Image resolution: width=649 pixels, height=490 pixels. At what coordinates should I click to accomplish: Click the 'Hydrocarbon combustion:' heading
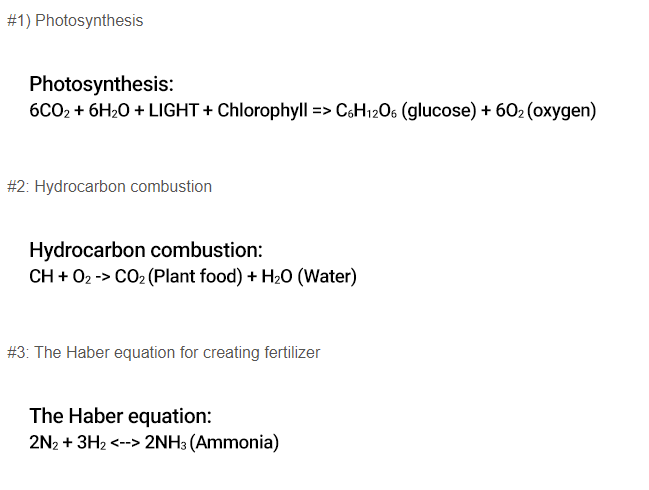coord(146,250)
